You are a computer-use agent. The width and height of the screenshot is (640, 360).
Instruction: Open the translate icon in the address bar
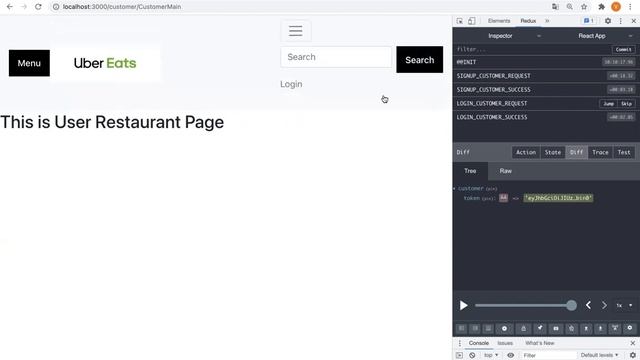(555, 7)
